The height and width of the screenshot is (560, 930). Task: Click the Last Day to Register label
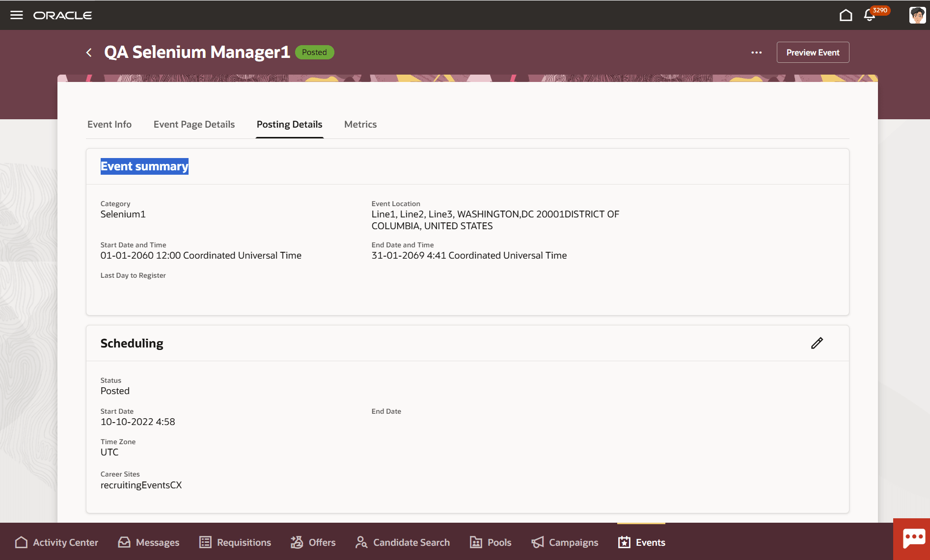pyautogui.click(x=133, y=276)
